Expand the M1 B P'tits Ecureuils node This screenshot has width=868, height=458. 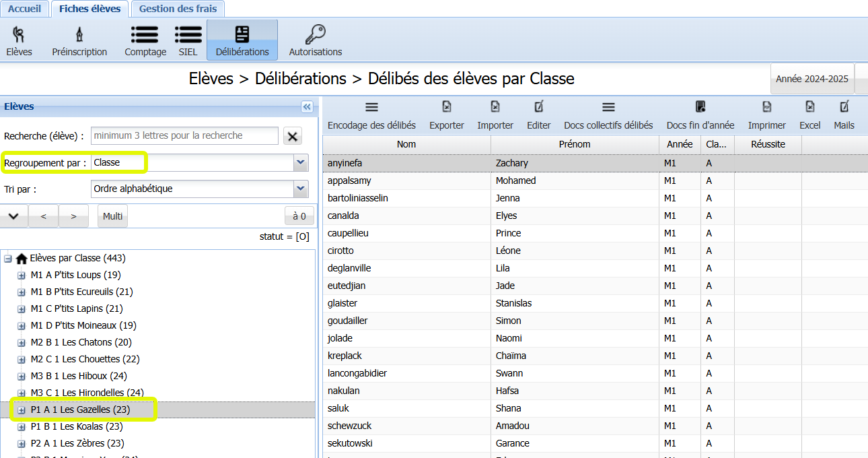(22, 292)
